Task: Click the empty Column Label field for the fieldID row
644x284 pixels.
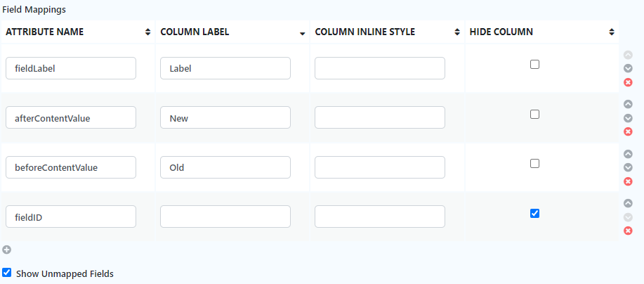Action: (225, 217)
